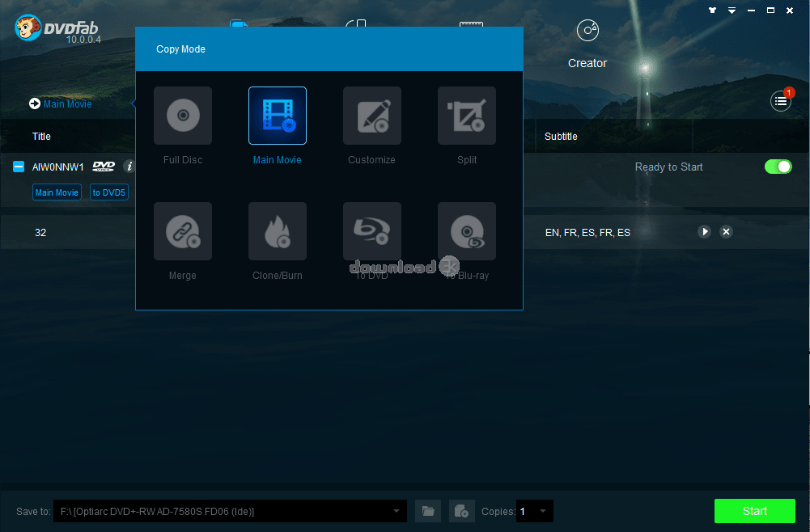Start the copy process
The height and width of the screenshot is (532, 810).
pos(755,511)
